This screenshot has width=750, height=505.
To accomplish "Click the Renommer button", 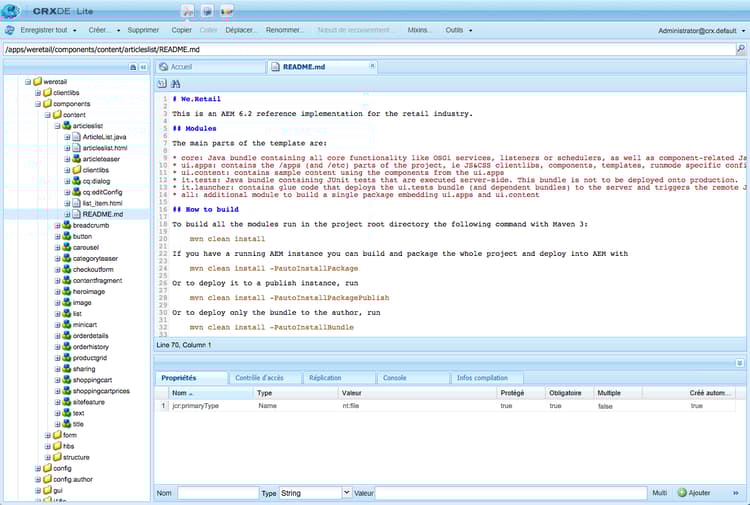I will click(286, 30).
